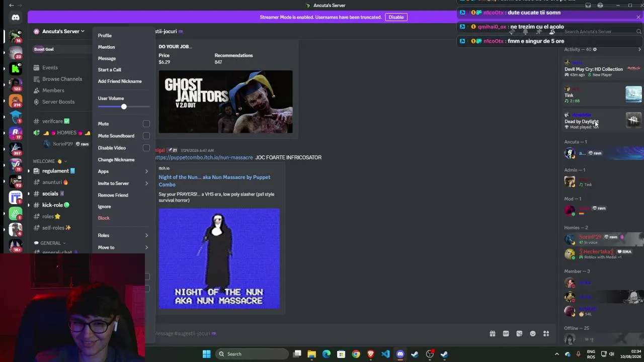This screenshot has width=644, height=362.
Task: Collapse the GENERAL channel category
Action: click(x=50, y=243)
